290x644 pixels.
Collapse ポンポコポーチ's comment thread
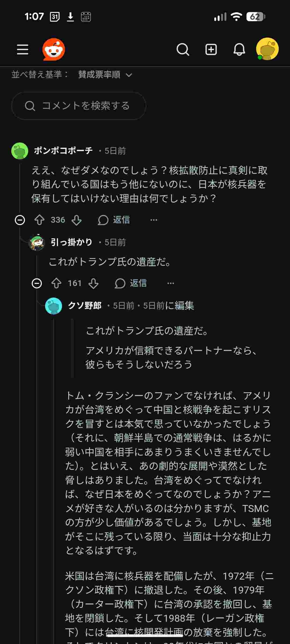coord(20,220)
